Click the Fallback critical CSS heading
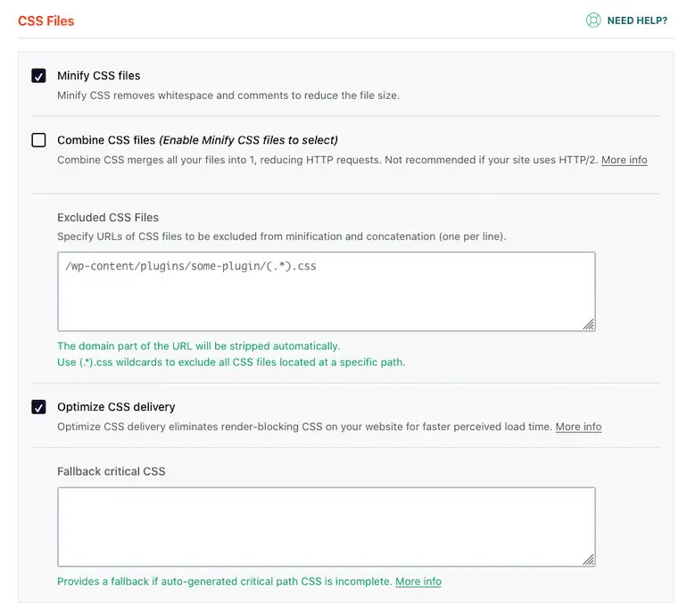This screenshot has height=616, width=687. coord(112,471)
